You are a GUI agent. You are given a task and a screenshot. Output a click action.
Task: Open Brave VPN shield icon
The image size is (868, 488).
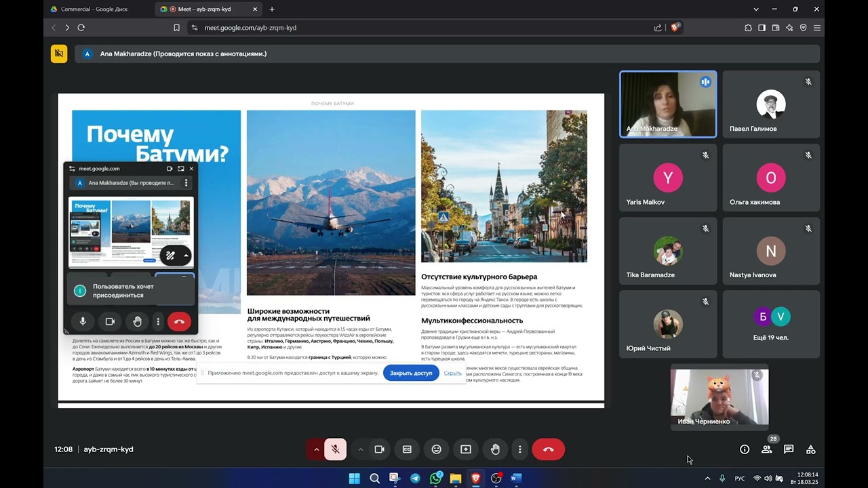(x=804, y=28)
